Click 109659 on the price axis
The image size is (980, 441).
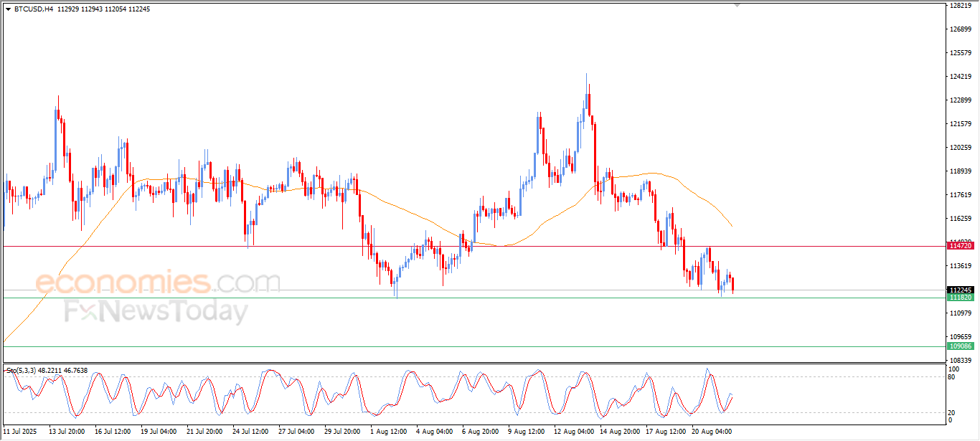961,337
